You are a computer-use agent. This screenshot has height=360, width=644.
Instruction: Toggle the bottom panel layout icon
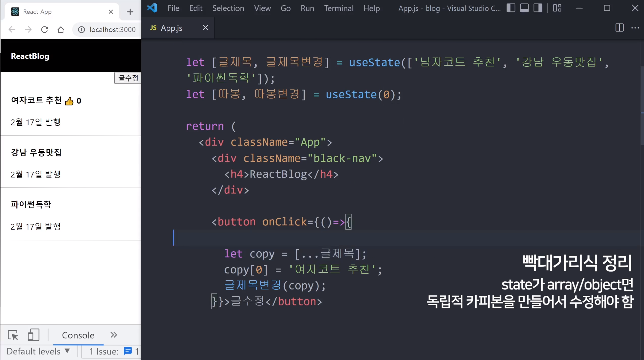[x=524, y=8]
